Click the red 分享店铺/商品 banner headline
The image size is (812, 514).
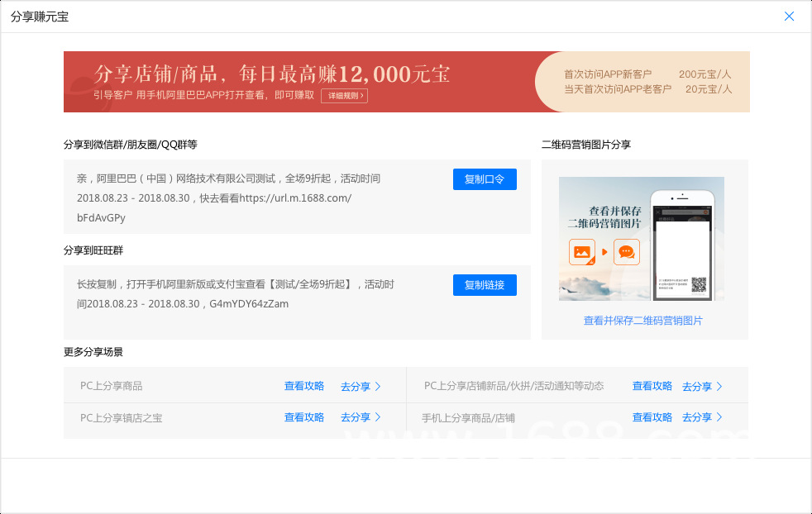pos(271,74)
